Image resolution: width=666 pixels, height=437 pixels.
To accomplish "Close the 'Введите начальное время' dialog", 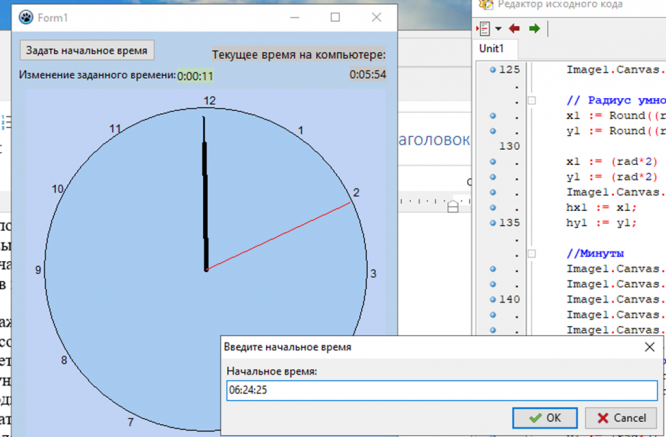I will (x=650, y=347).
